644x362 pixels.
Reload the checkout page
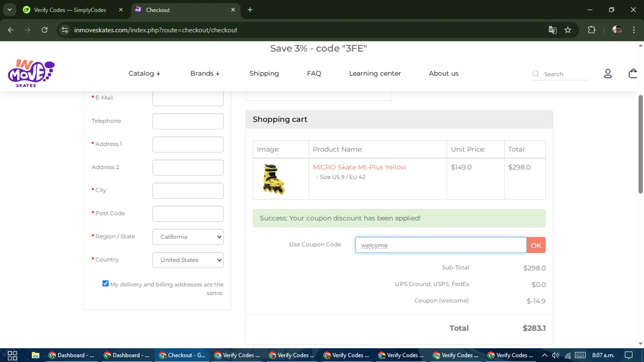(44, 30)
